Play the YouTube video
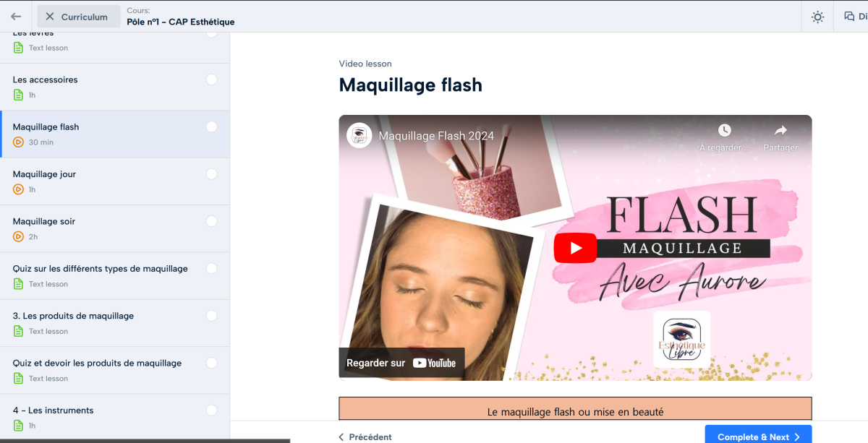 point(575,248)
